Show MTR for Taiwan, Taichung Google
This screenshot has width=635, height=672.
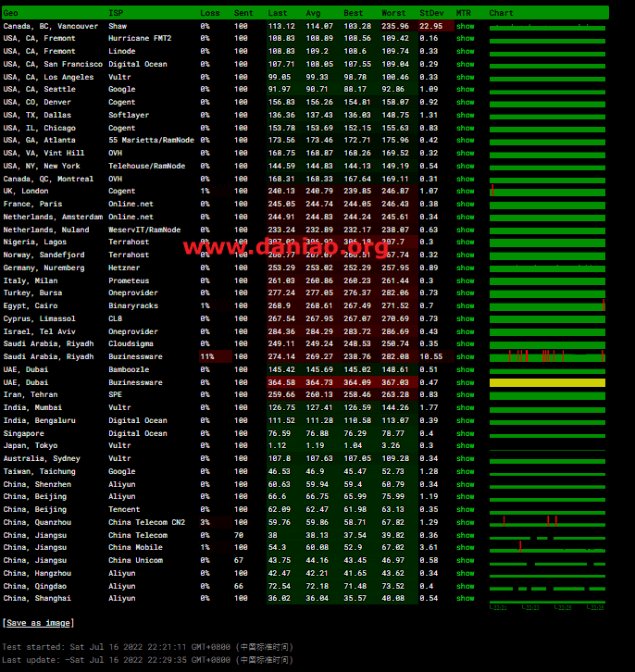click(465, 471)
